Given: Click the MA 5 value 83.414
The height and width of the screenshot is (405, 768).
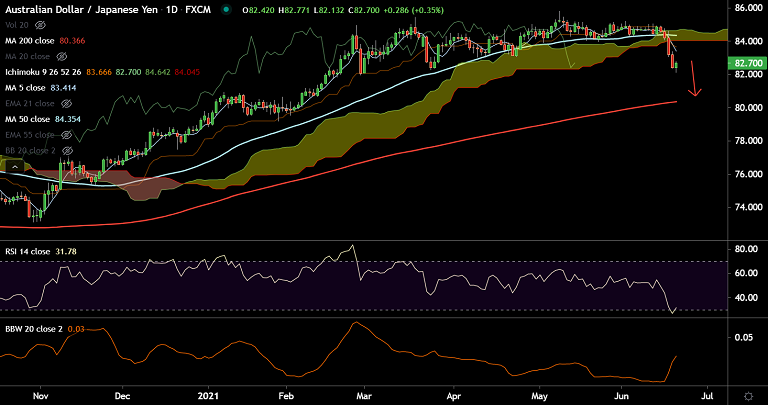Looking at the screenshot, I should (63, 88).
